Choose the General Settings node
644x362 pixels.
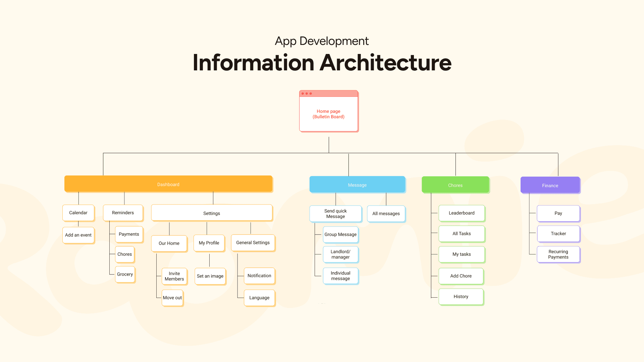(253, 243)
